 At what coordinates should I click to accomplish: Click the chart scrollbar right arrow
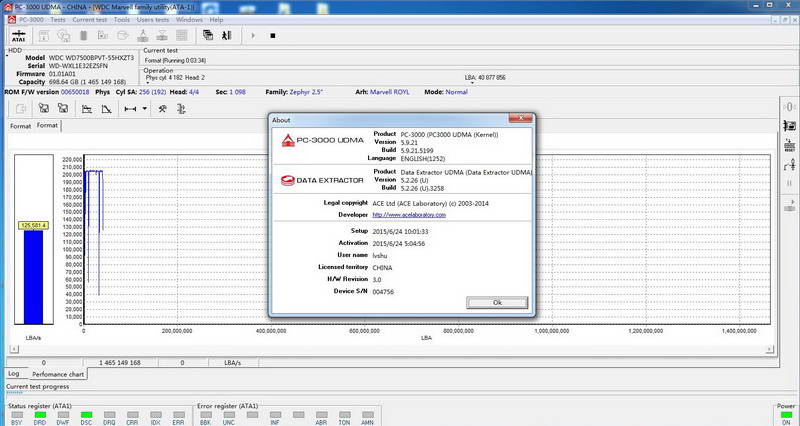click(769, 349)
